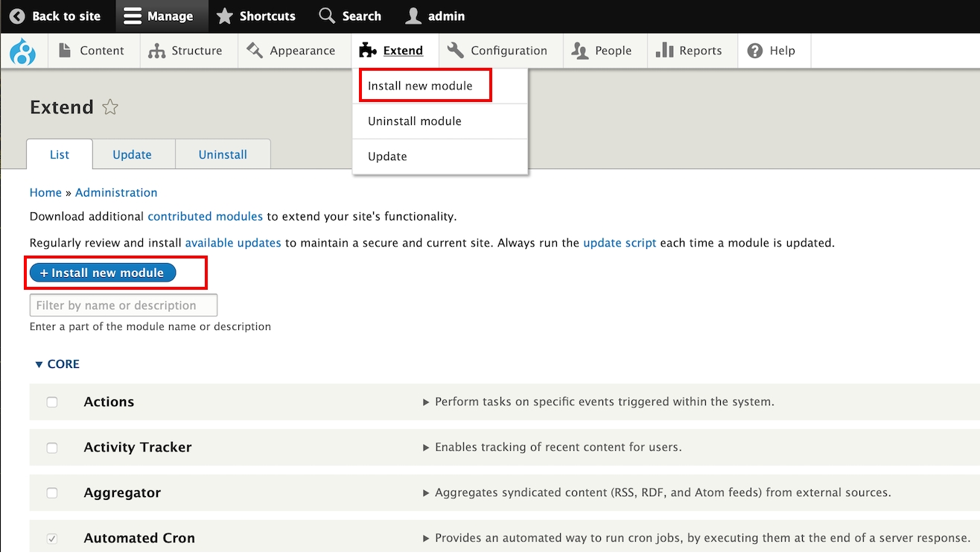
Task: Click the Extend puzzle piece icon
Action: [368, 51]
